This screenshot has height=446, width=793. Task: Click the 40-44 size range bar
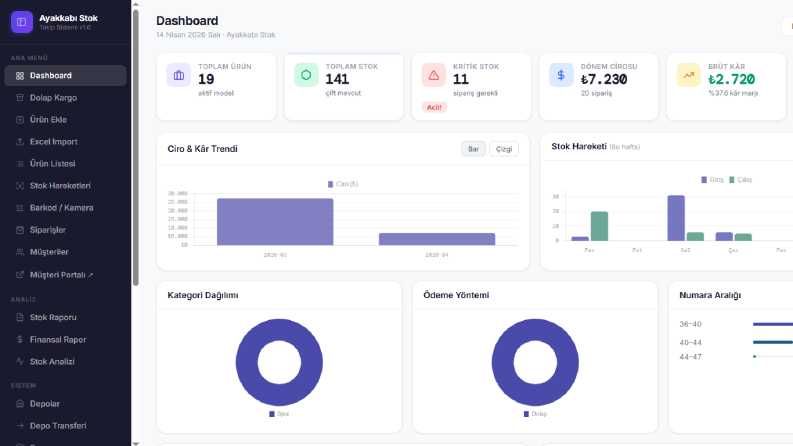click(x=773, y=342)
